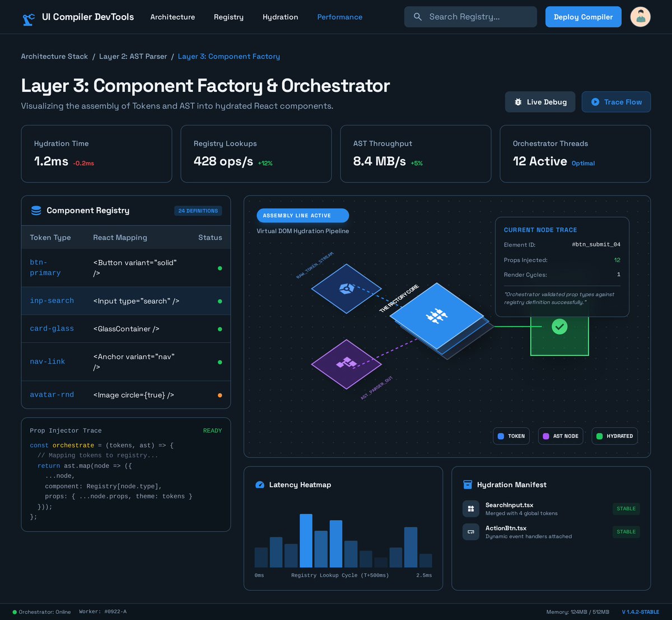
Task: Go to Layer 2: AST Parser breadcrumb
Action: coord(133,57)
